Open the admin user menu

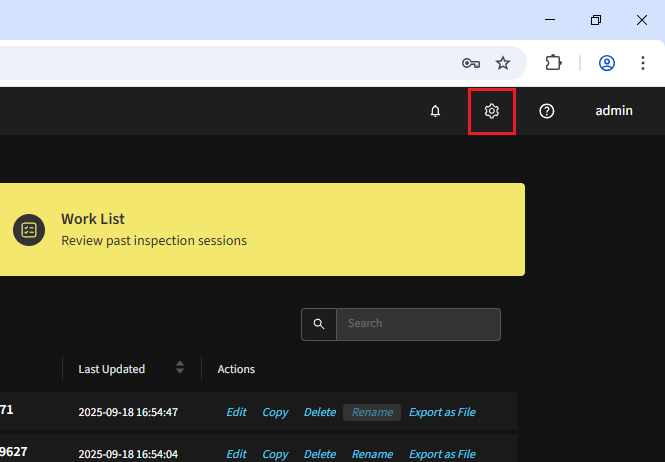614,111
